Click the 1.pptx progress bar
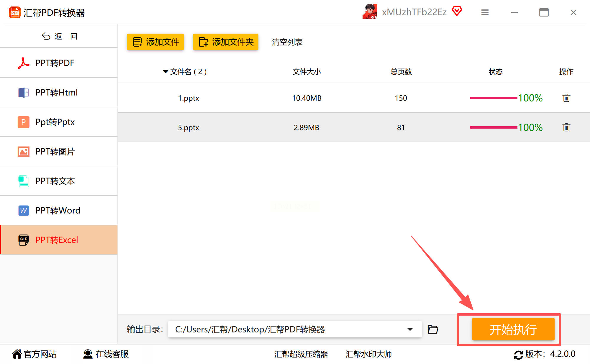Image resolution: width=590 pixels, height=364 pixels. coord(493,98)
